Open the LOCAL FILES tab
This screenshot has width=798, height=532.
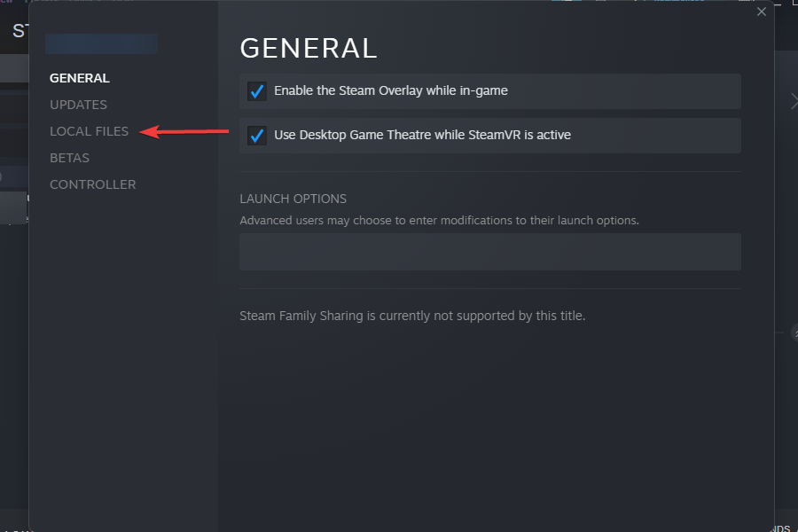(89, 131)
